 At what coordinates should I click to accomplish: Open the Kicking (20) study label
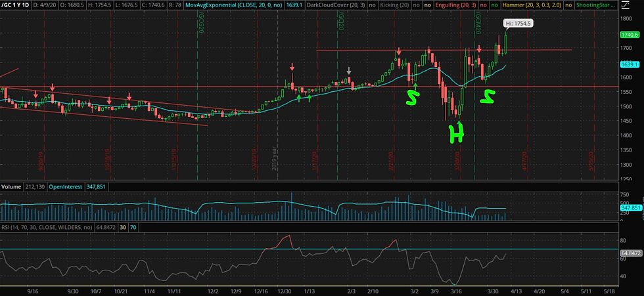coord(394,5)
